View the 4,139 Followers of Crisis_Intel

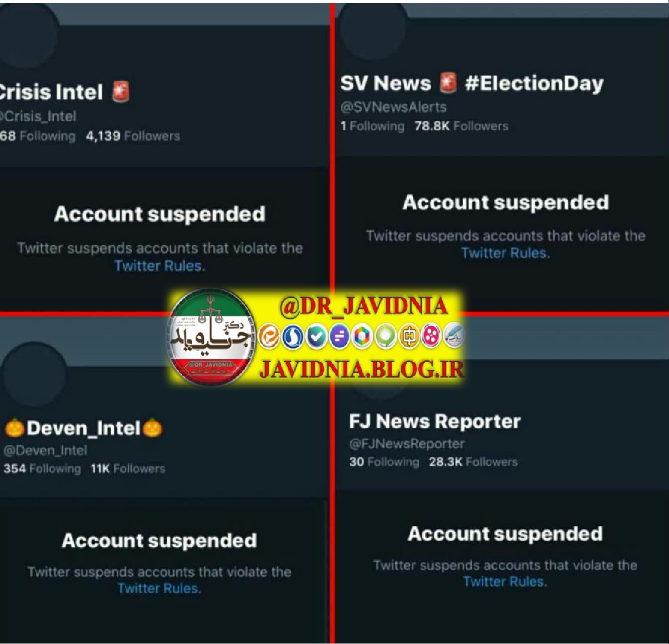pos(133,136)
